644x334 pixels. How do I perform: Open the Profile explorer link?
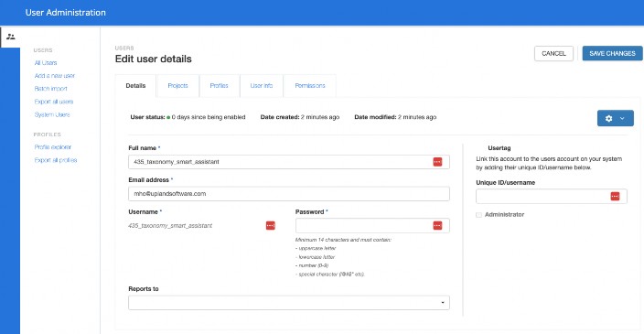[53, 147]
